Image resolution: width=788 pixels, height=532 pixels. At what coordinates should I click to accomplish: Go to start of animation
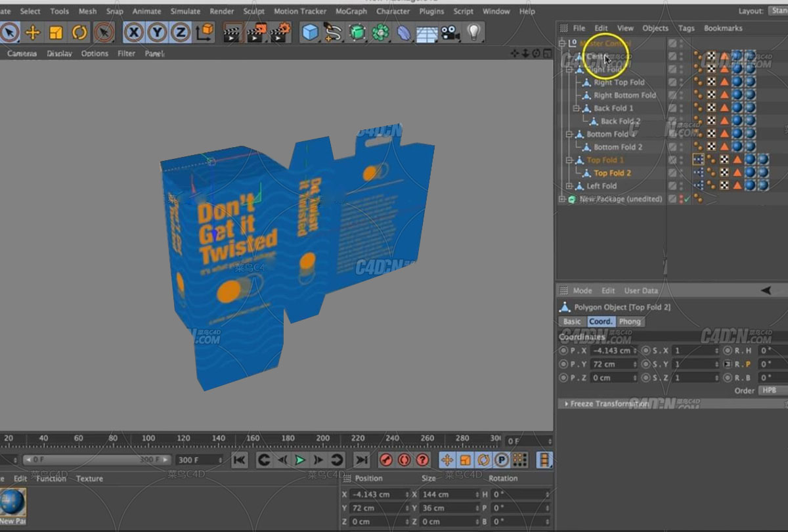[240, 460]
